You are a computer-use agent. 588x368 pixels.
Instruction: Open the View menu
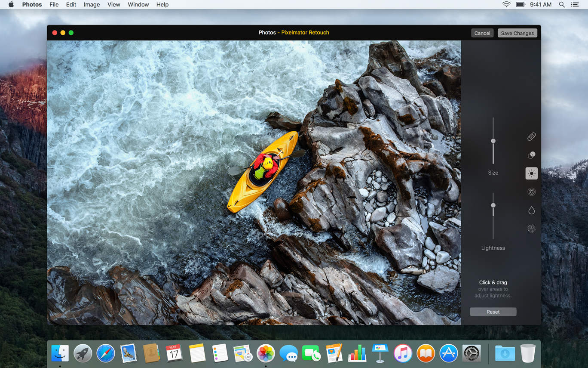click(113, 4)
